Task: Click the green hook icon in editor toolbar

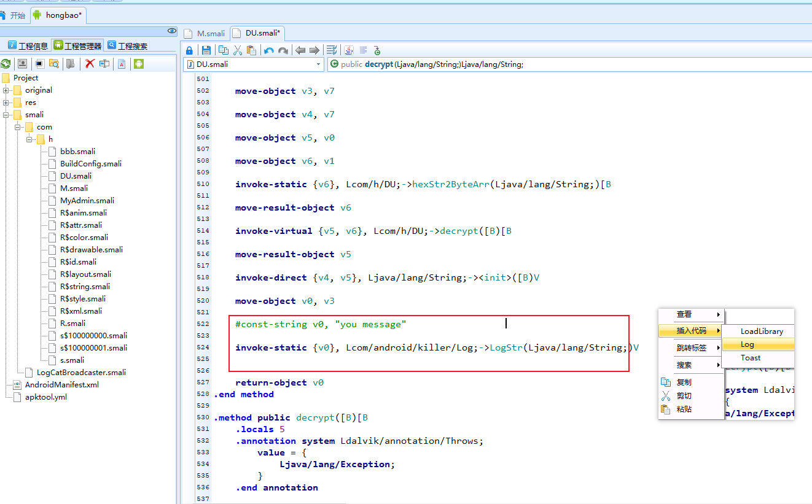Action: (x=377, y=50)
